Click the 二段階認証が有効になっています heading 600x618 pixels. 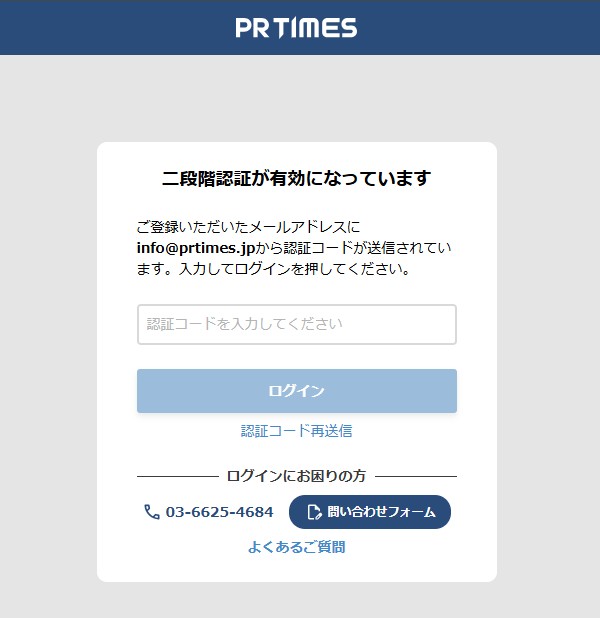tap(296, 179)
